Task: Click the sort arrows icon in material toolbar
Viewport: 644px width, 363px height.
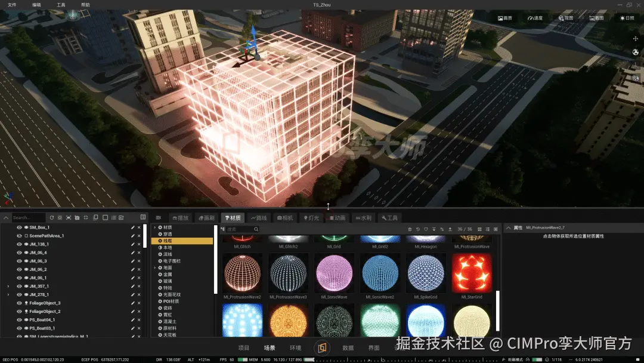Action: (442, 229)
